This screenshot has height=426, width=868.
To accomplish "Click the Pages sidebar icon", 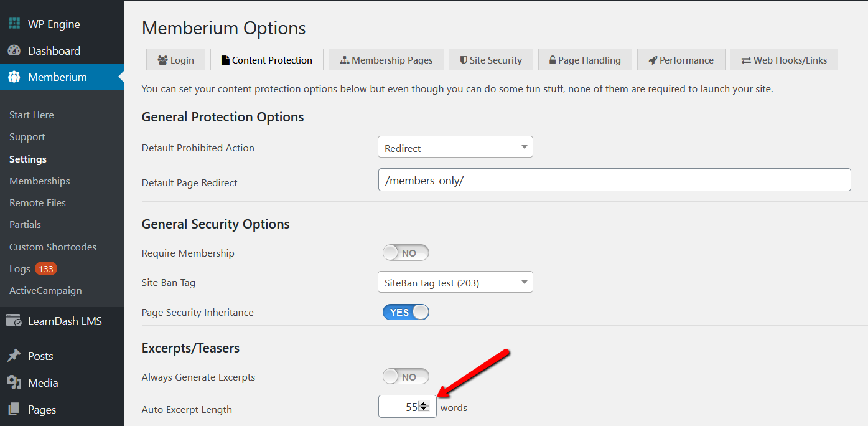I will coord(14,409).
